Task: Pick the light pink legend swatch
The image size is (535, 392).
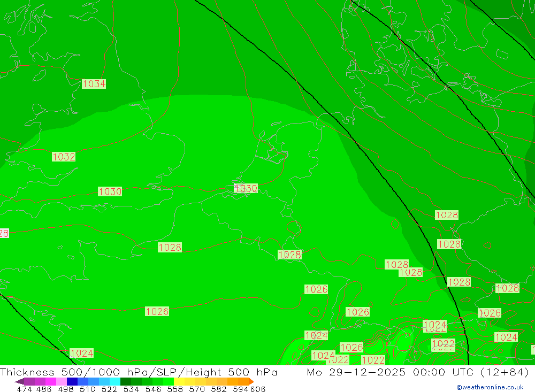Action: pos(62,381)
